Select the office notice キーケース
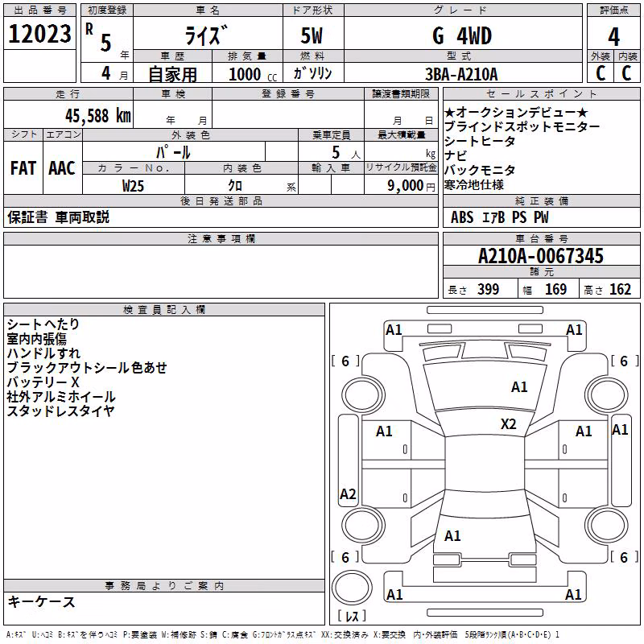The image size is (644, 644). pos(42,602)
